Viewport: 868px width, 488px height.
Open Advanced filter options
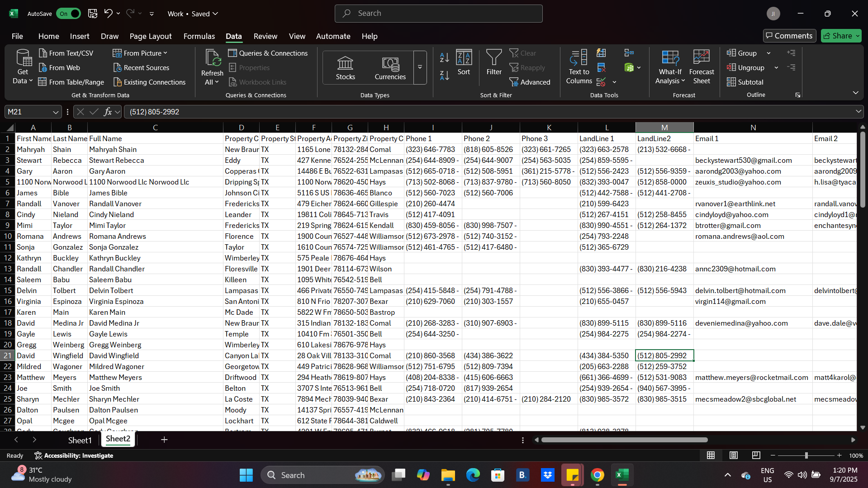(x=530, y=82)
